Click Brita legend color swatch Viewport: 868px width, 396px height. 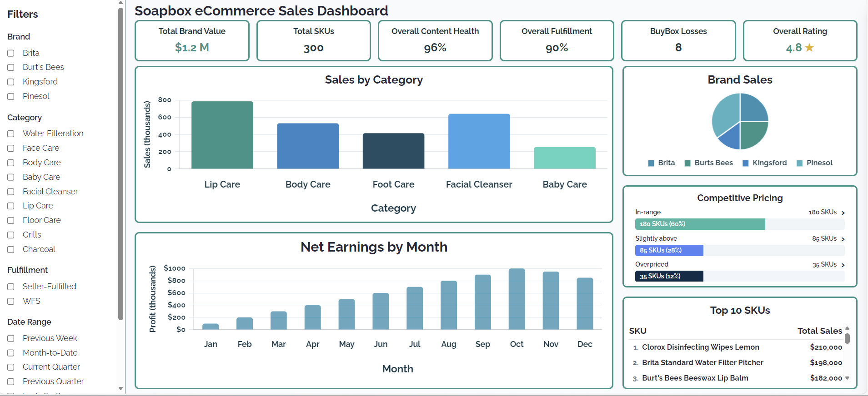tap(651, 163)
